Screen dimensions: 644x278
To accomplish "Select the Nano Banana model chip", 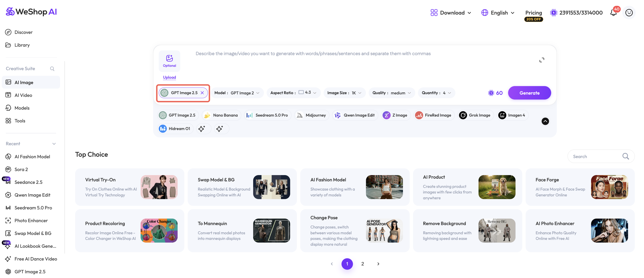I will pyautogui.click(x=221, y=115).
